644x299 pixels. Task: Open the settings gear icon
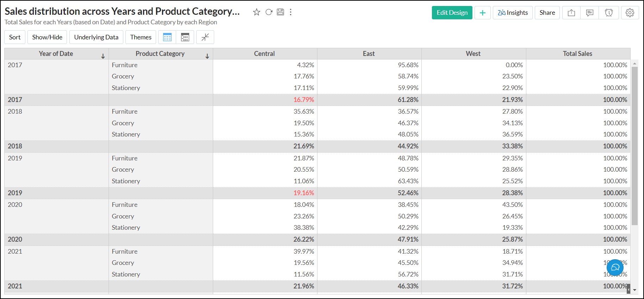[x=630, y=13]
